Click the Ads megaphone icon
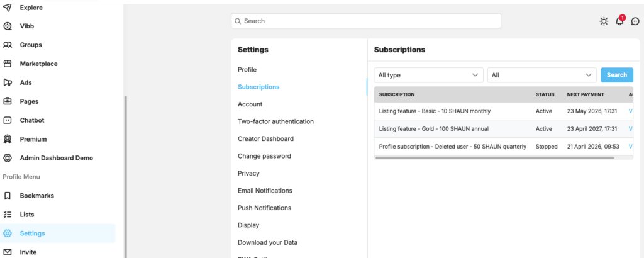Viewport: 644px width, 258px height. pos(8,82)
